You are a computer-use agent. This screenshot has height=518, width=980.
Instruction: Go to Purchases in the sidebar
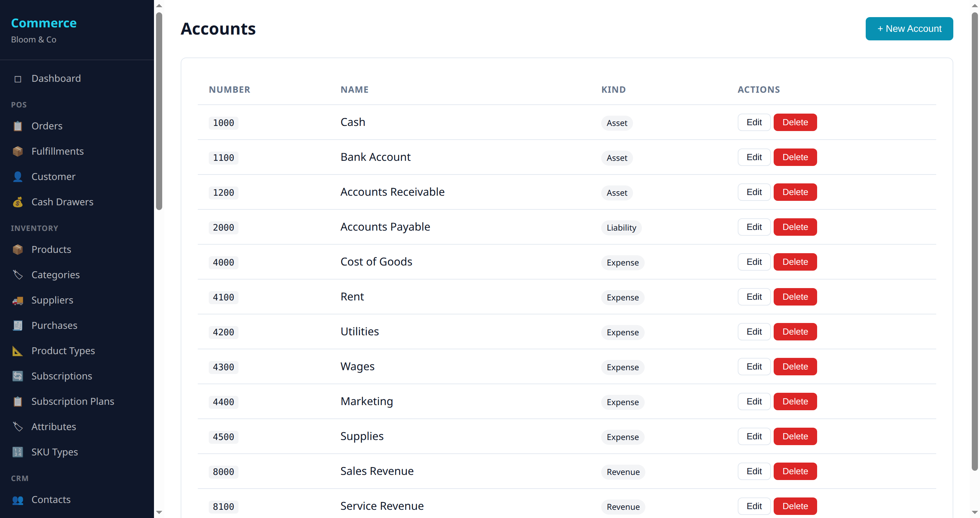54,325
